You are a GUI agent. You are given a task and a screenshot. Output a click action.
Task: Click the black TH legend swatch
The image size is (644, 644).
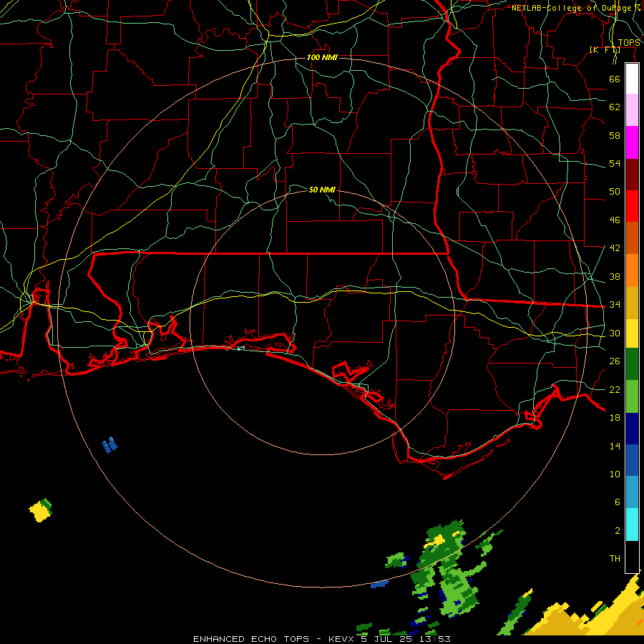pyautogui.click(x=632, y=557)
